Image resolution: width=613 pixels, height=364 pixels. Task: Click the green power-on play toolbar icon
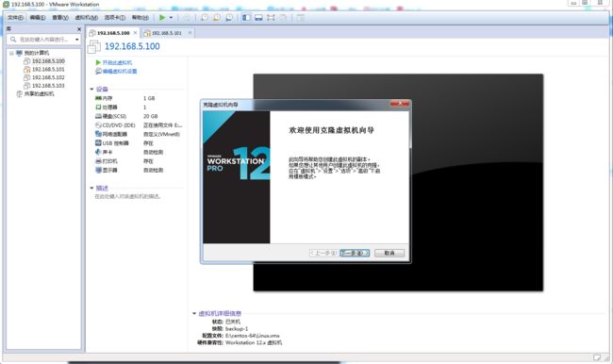click(162, 18)
